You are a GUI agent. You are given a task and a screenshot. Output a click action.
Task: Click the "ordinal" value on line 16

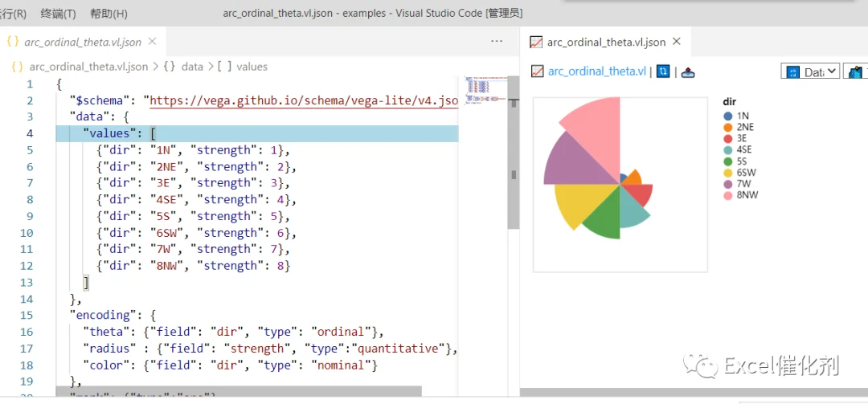pyautogui.click(x=342, y=332)
